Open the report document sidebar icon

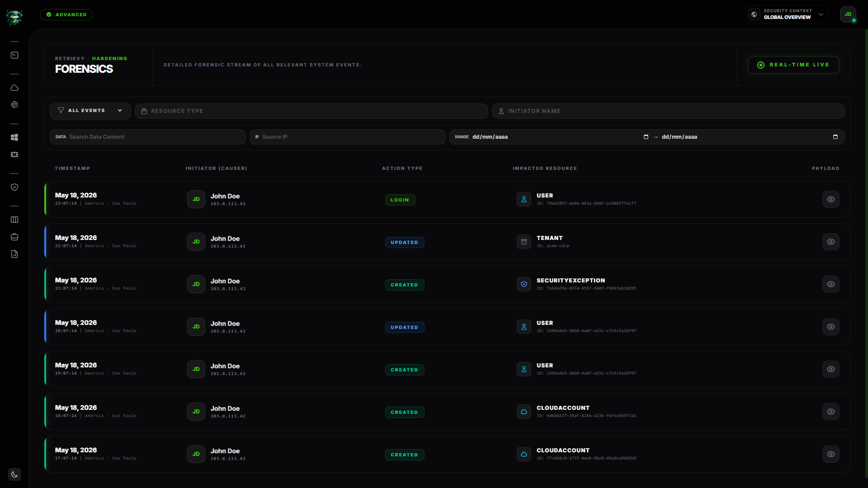14,254
